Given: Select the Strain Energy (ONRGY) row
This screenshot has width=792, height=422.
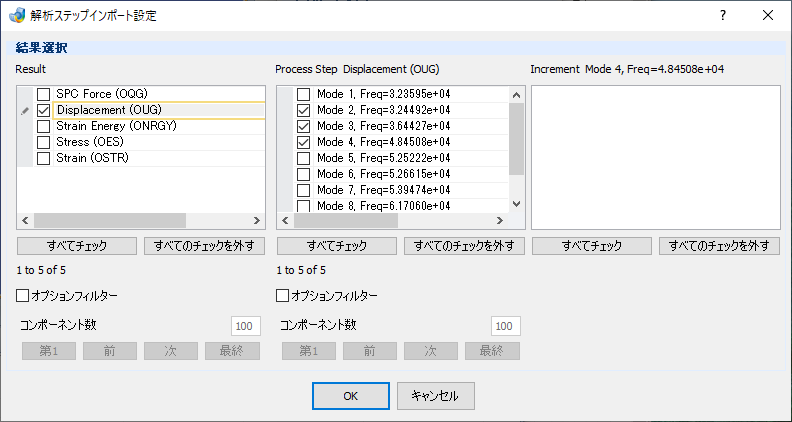Looking at the screenshot, I should (x=151, y=126).
